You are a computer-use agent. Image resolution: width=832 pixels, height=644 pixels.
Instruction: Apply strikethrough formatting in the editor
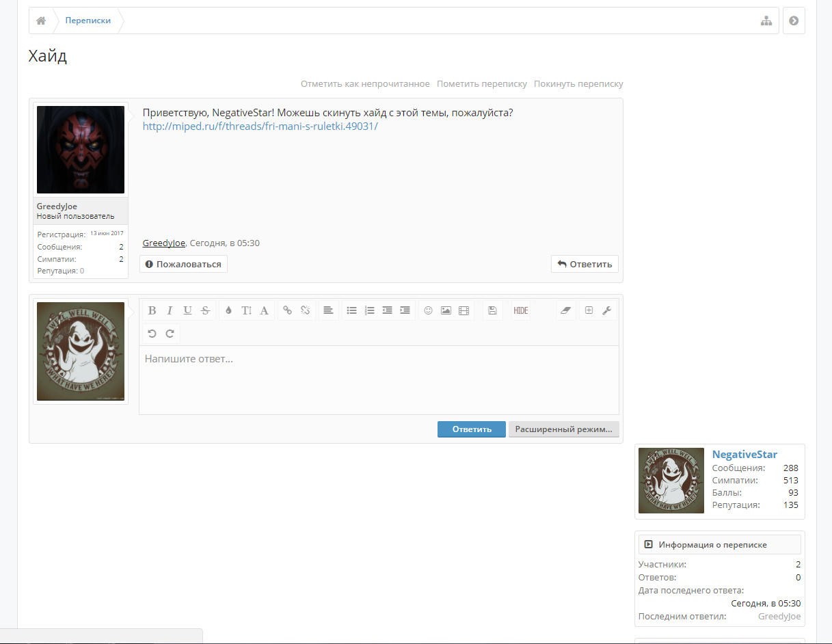pos(205,310)
